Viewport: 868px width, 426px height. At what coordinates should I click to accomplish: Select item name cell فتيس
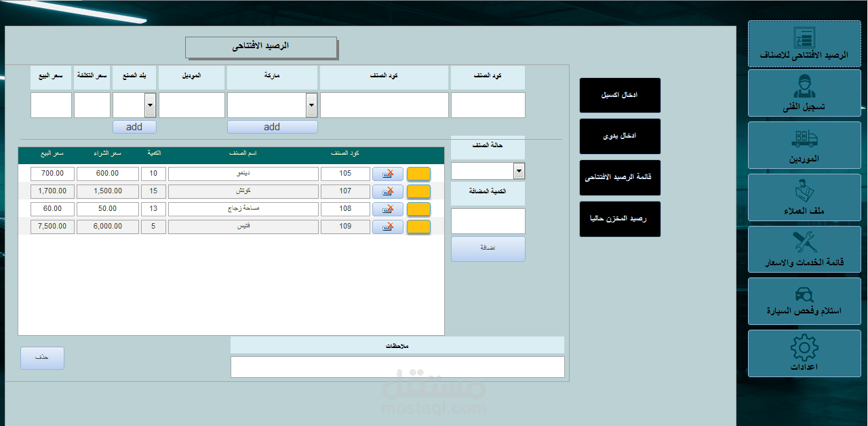coord(243,227)
